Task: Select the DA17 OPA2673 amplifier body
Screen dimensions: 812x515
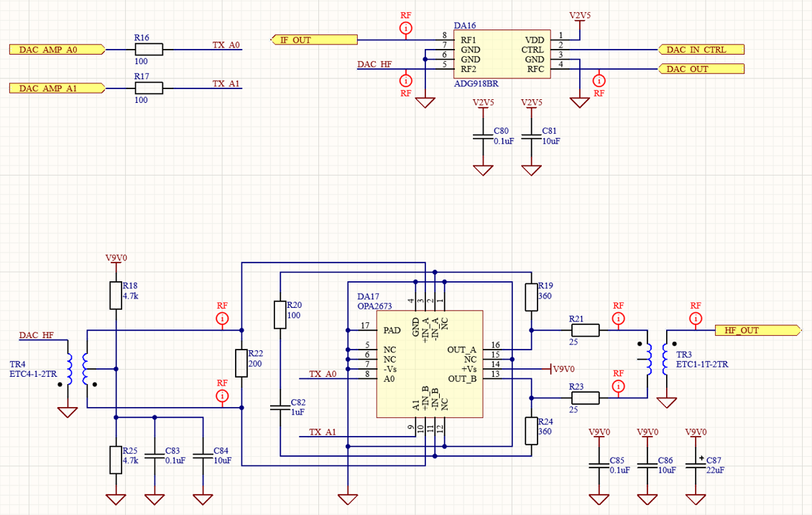Action: coord(429,364)
